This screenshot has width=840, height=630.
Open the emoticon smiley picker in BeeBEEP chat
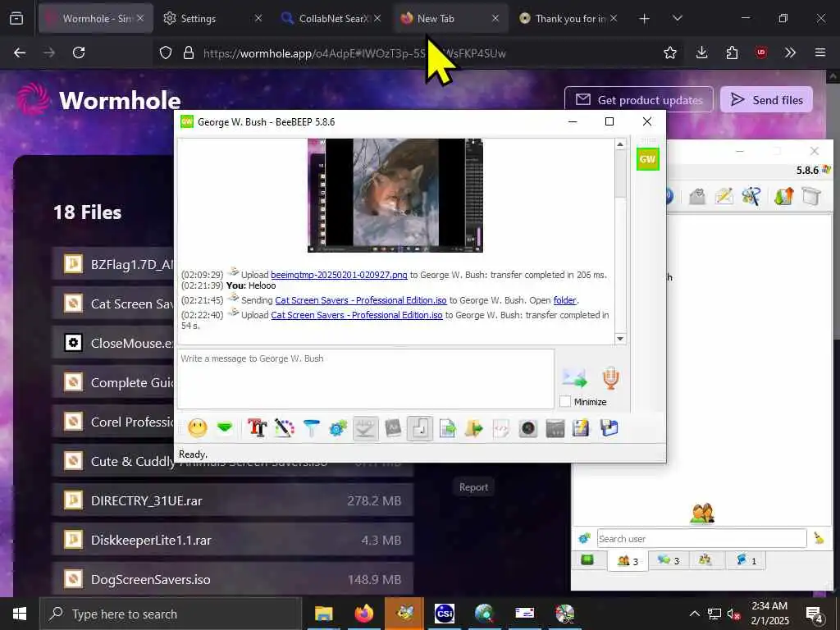tap(198, 428)
